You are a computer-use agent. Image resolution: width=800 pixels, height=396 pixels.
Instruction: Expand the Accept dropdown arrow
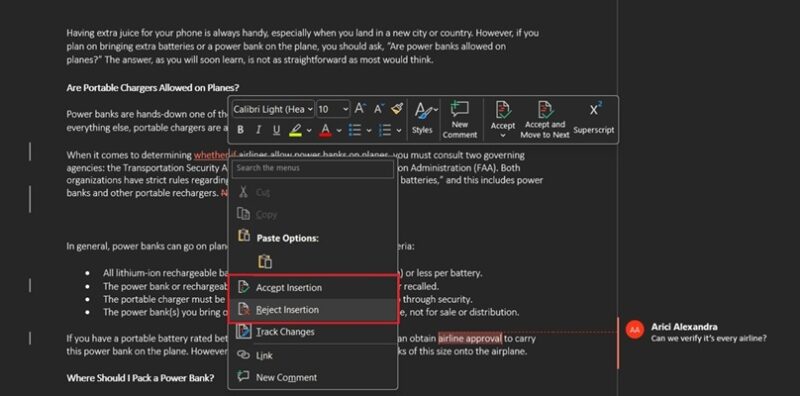[503, 135]
